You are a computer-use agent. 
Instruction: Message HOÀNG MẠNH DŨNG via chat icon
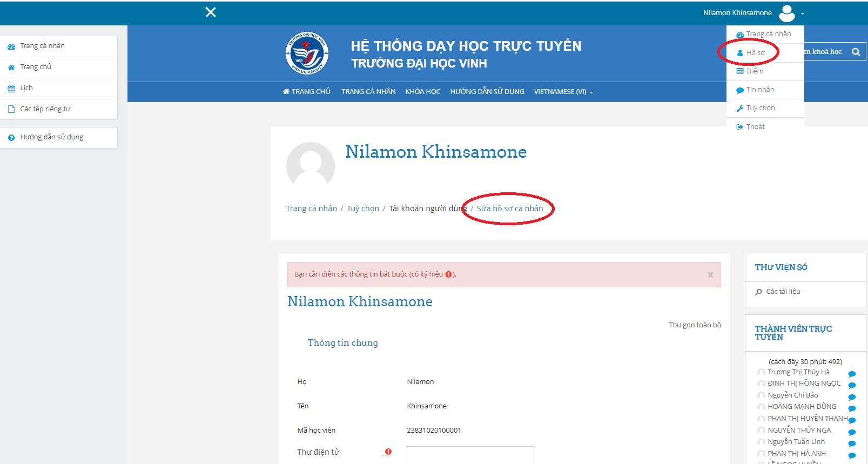coord(852,409)
